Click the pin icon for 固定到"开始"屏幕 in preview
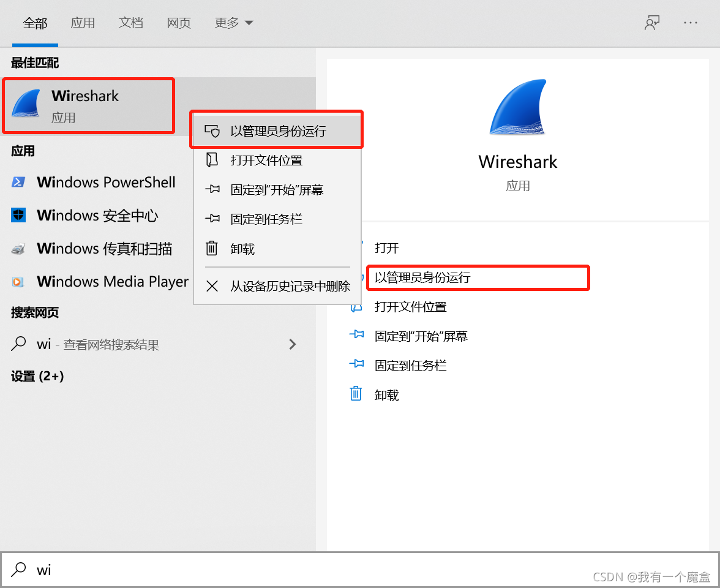 click(356, 334)
